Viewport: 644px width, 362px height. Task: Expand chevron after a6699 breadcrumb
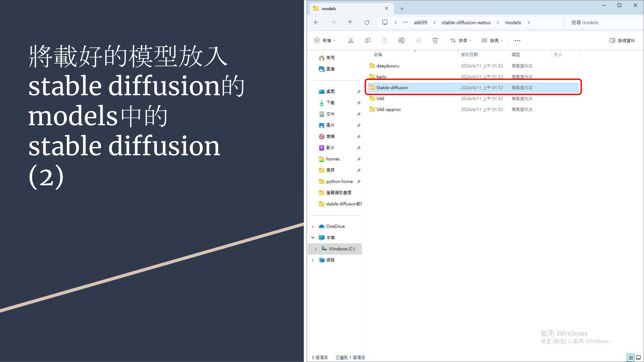(434, 23)
